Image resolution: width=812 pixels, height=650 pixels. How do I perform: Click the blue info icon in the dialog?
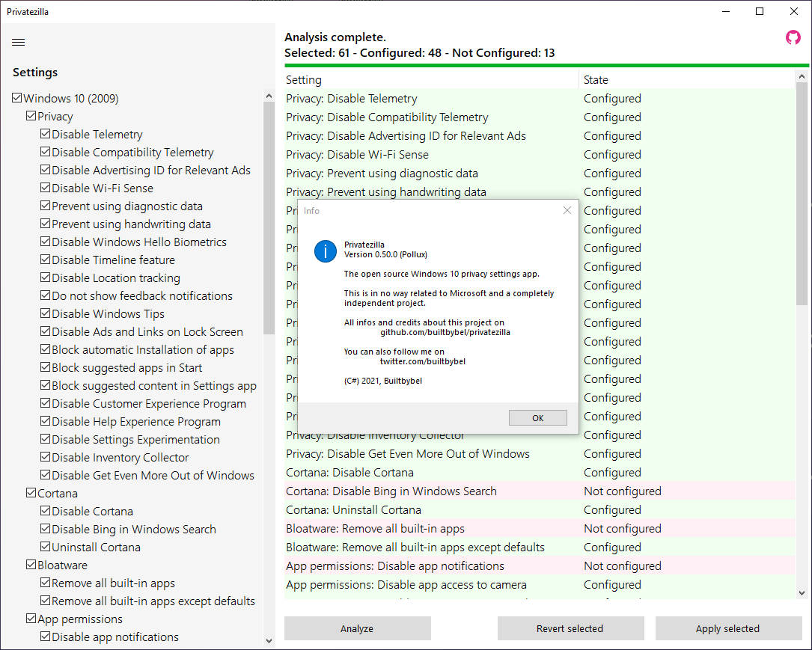coord(326,251)
